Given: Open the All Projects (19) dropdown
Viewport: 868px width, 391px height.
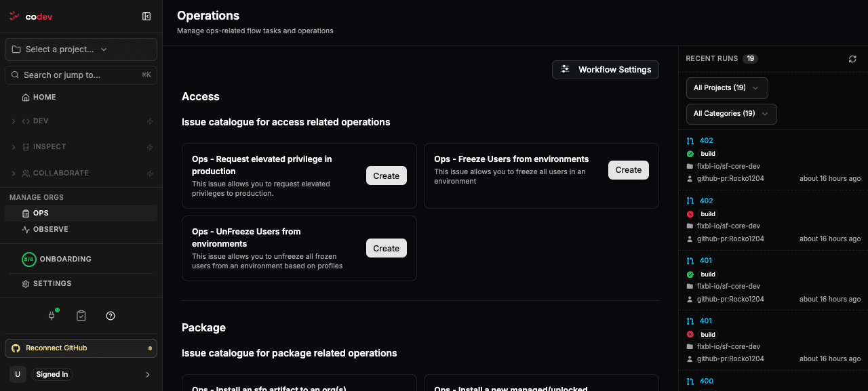Looking at the screenshot, I should (727, 88).
